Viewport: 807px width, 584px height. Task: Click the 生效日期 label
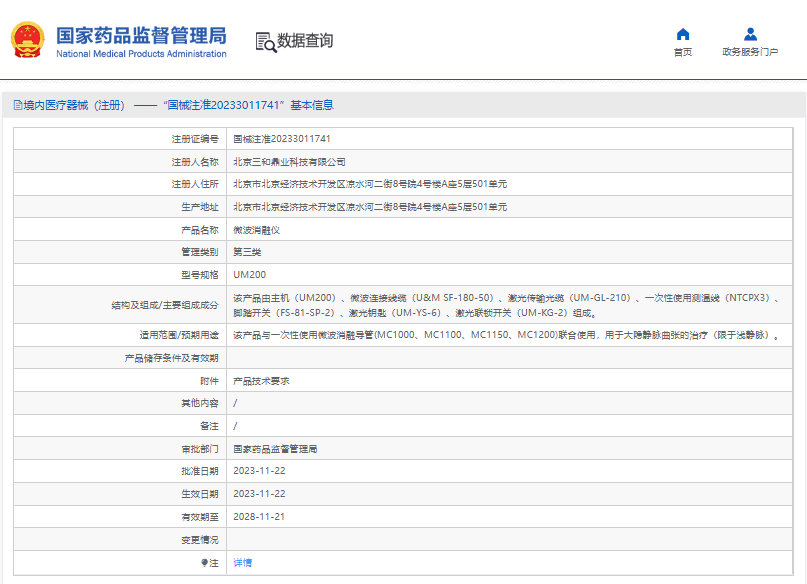200,494
